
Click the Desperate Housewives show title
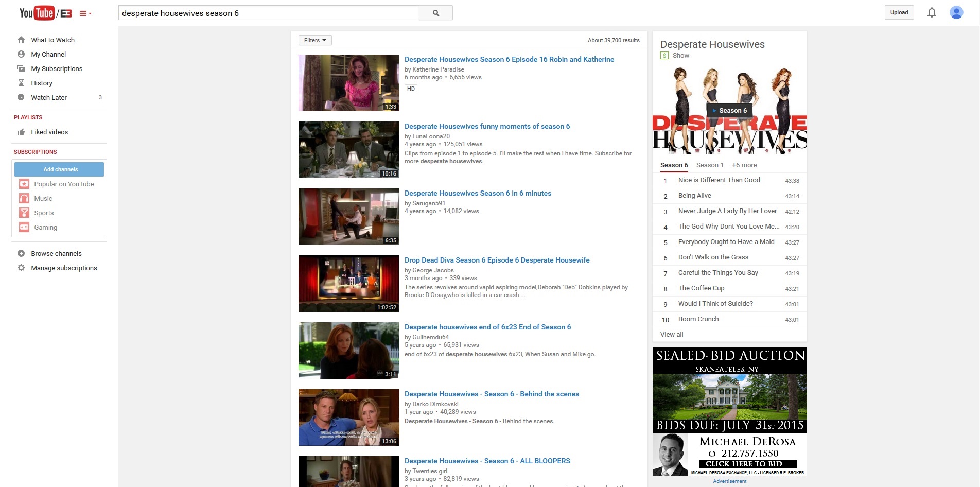[712, 44]
